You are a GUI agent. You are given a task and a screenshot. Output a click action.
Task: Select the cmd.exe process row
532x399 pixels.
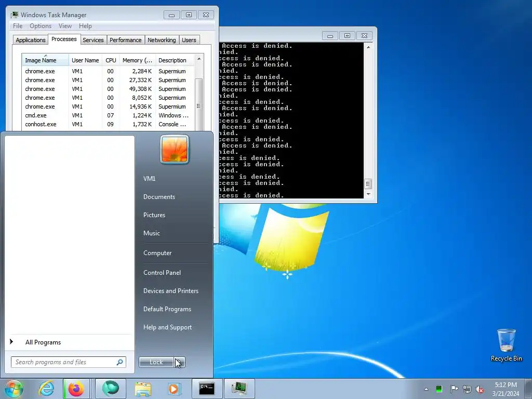[108, 115]
